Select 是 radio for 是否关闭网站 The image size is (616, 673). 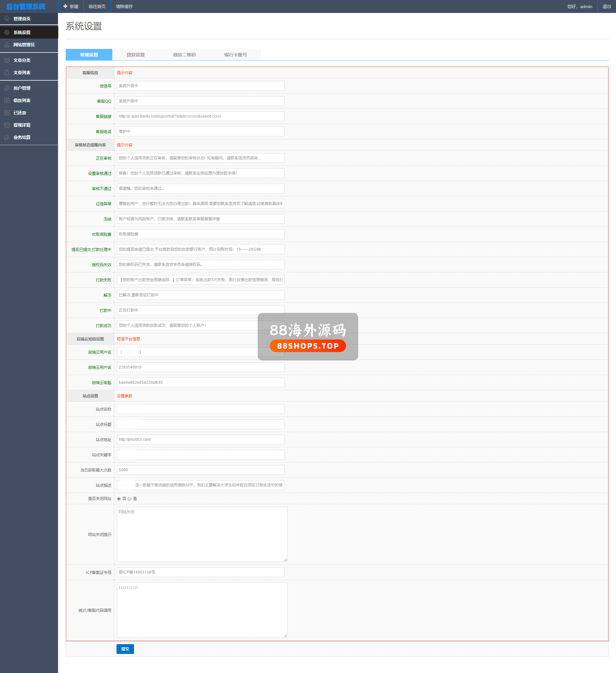point(129,499)
